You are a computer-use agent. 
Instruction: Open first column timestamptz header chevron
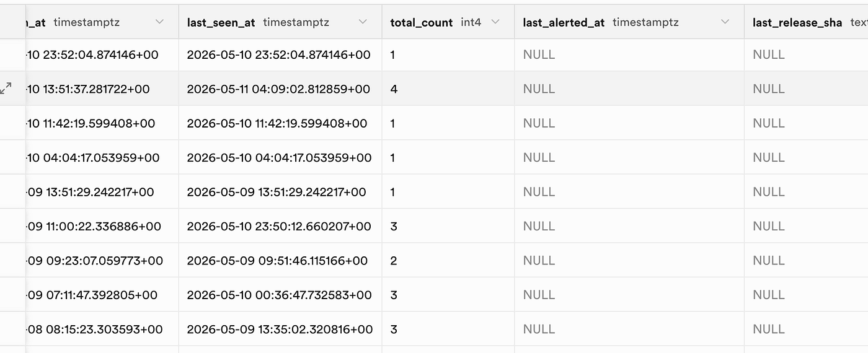click(x=159, y=22)
